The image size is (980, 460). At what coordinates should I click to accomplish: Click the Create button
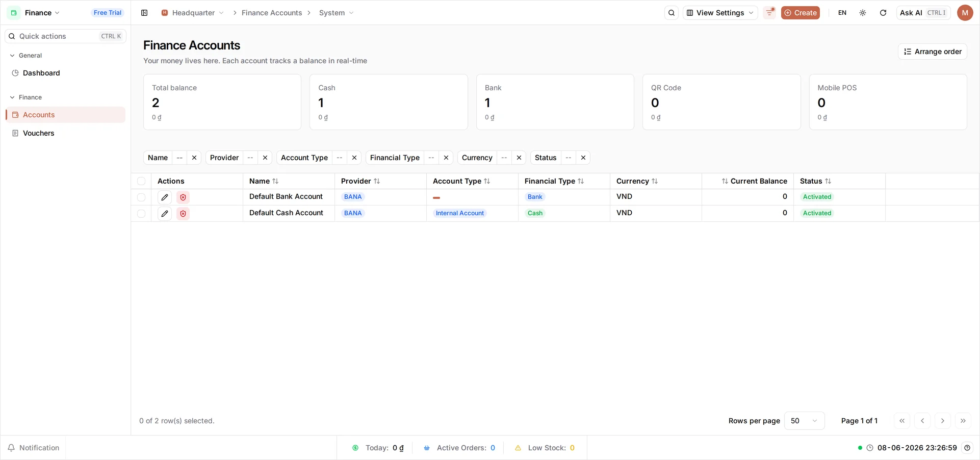pyautogui.click(x=801, y=13)
